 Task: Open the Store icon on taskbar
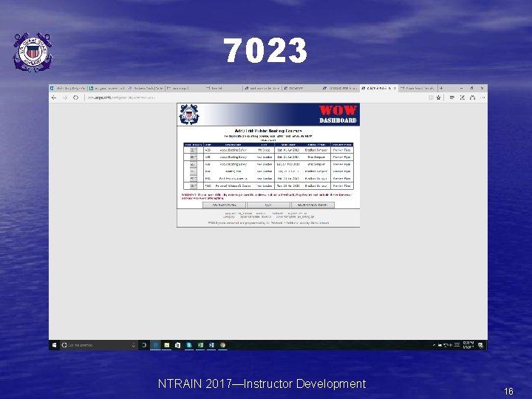[178, 345]
